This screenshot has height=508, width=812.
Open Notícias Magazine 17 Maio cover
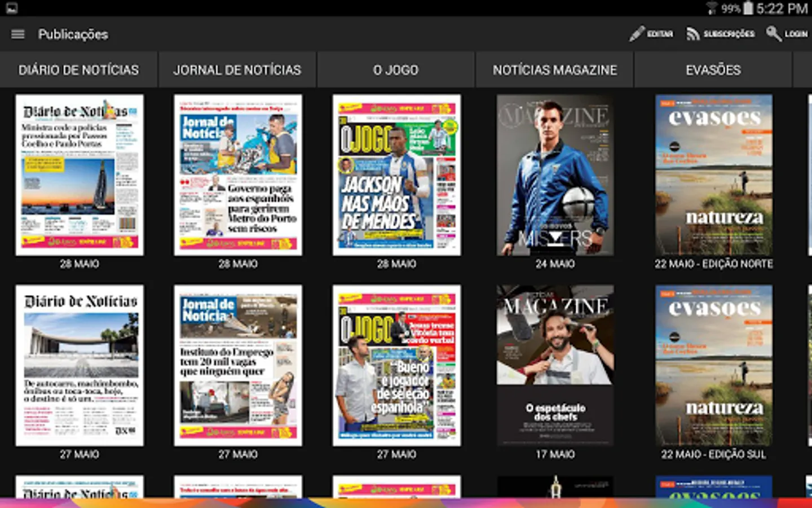point(555,366)
